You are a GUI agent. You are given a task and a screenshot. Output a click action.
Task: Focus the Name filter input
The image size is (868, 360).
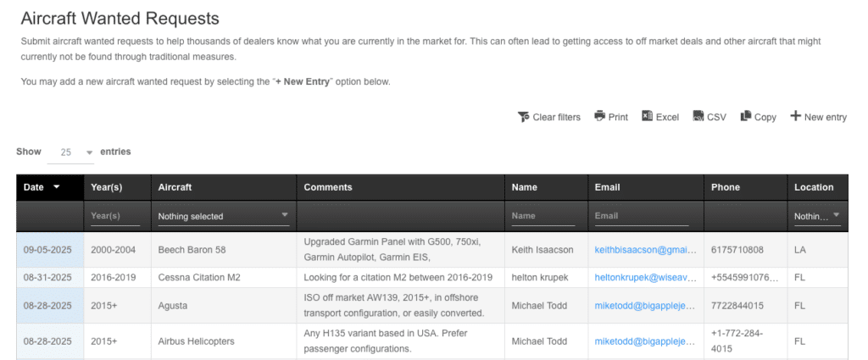pyautogui.click(x=542, y=216)
